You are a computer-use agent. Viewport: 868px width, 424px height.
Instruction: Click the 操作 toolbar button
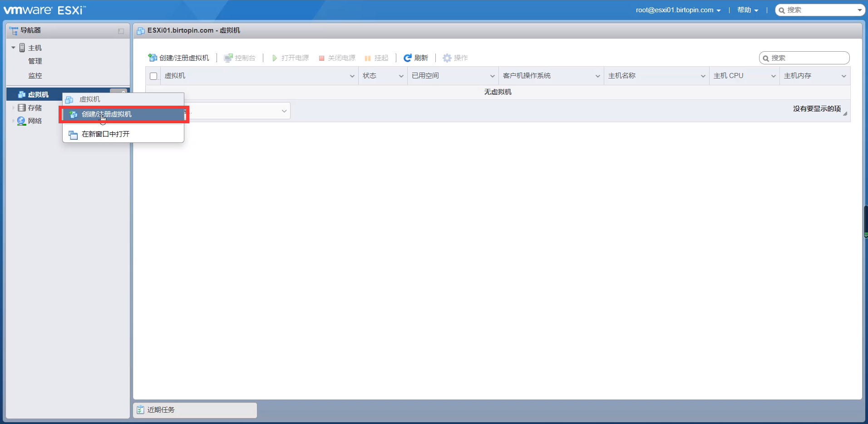pos(455,58)
